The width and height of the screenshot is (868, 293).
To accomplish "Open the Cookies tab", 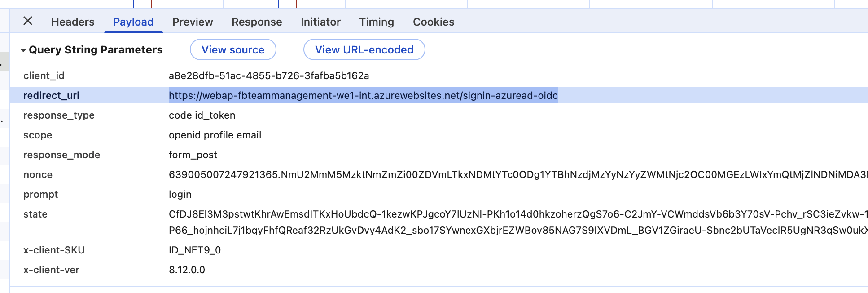I will [434, 22].
